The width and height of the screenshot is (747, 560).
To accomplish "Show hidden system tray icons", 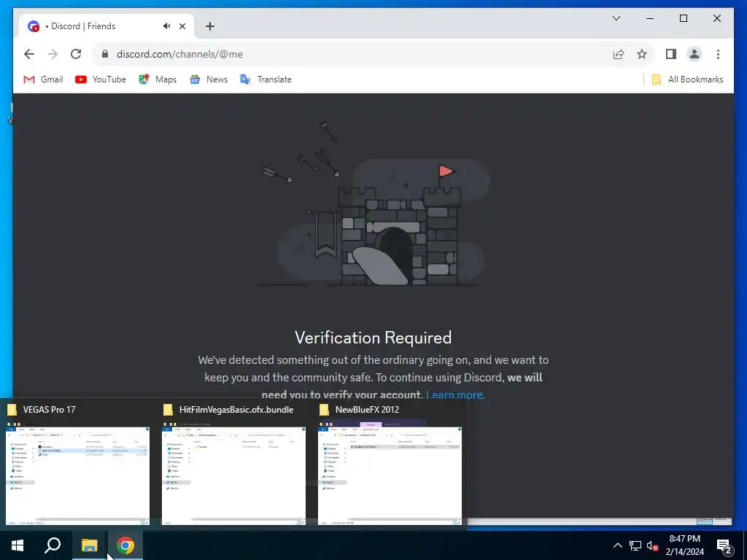I will (617, 545).
